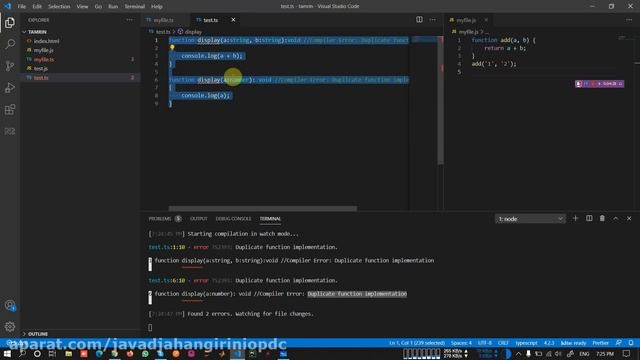This screenshot has width=640, height=360.
Task: Click the editor horizontal scrollbar
Action: click(262, 208)
